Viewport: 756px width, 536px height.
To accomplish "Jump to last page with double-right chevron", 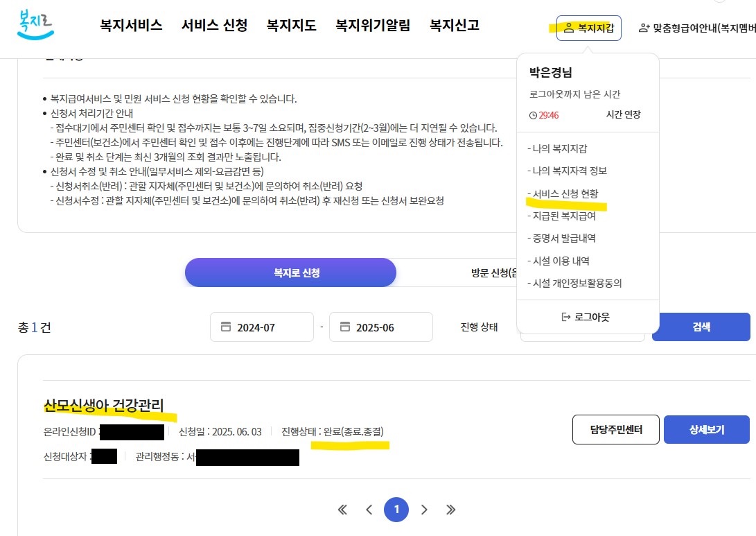I will point(451,509).
